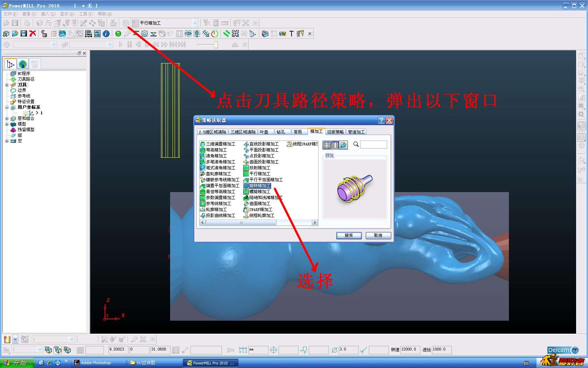The height and width of the screenshot is (368, 588).
Task: Click the black floppy disk save icon
Action: pos(24,34)
